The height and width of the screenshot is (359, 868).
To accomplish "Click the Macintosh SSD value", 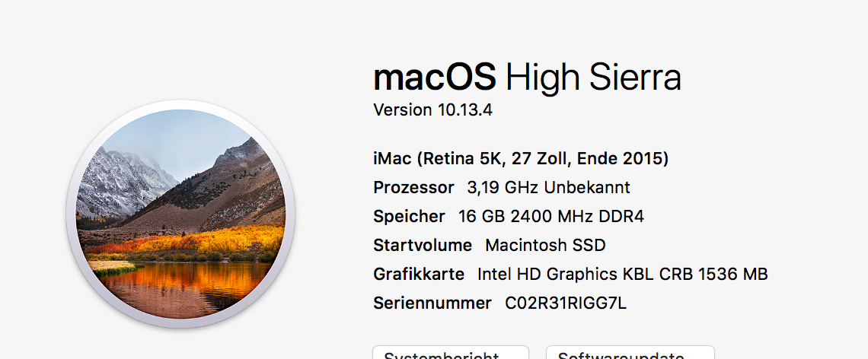I will tap(545, 245).
